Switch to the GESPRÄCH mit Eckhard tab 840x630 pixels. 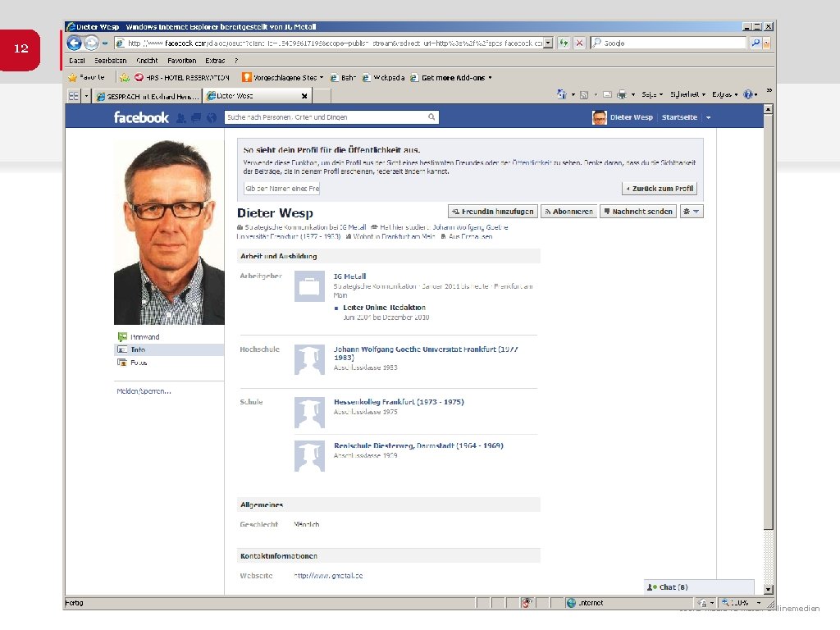[148, 97]
